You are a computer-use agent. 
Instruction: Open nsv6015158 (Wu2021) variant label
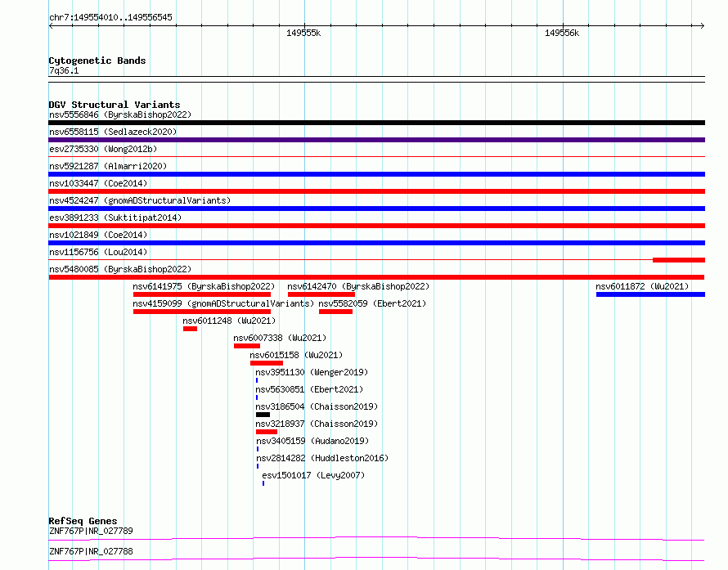coord(296,355)
